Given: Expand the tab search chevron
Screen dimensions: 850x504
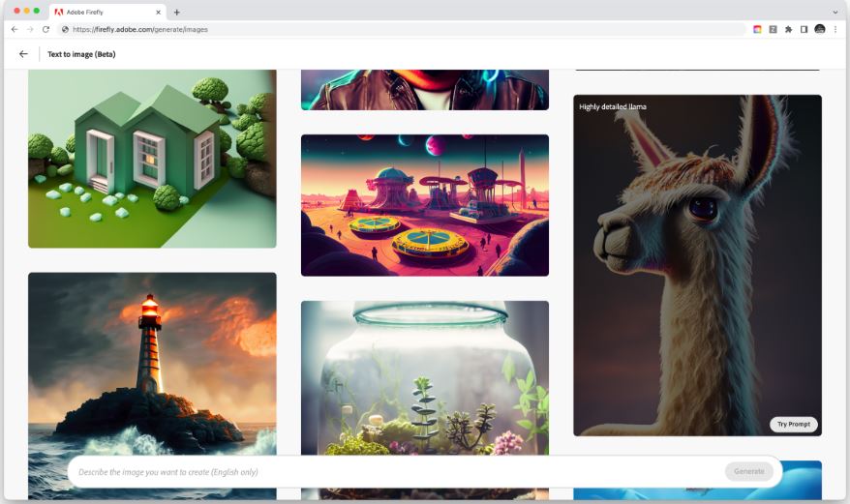Looking at the screenshot, I should coord(835,12).
